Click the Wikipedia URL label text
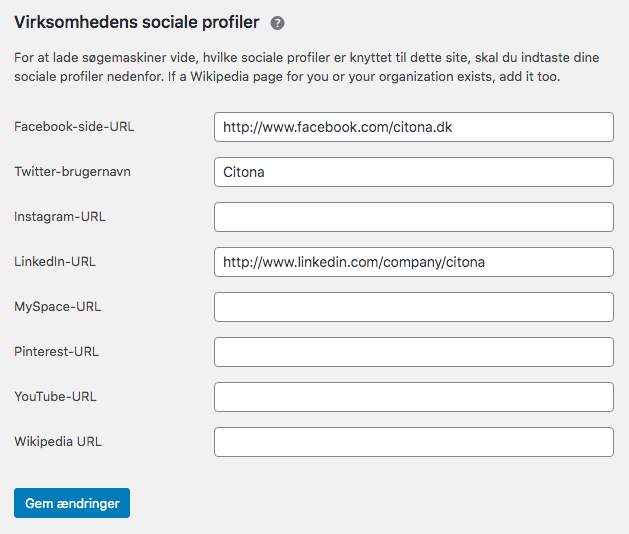The image size is (629, 534). [x=58, y=441]
